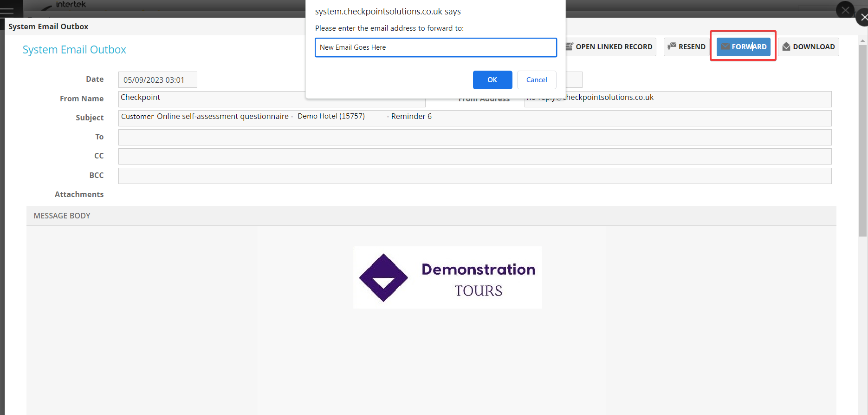Download the email with the Download button

point(808,47)
